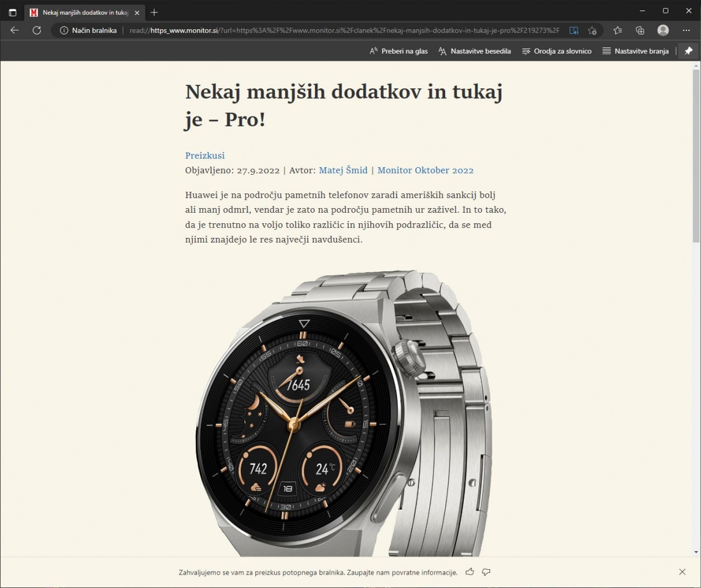The width and height of the screenshot is (701, 588).
Task: Open a new tab with plus button
Action: [154, 12]
